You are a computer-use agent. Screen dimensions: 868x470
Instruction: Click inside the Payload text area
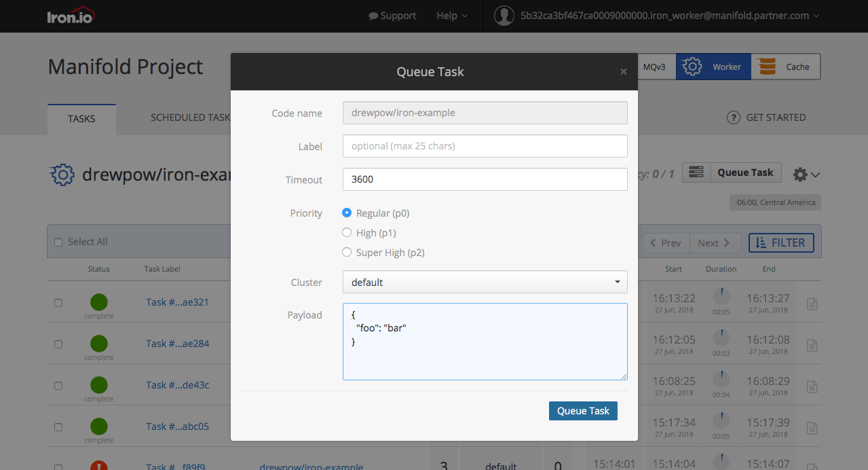point(485,342)
